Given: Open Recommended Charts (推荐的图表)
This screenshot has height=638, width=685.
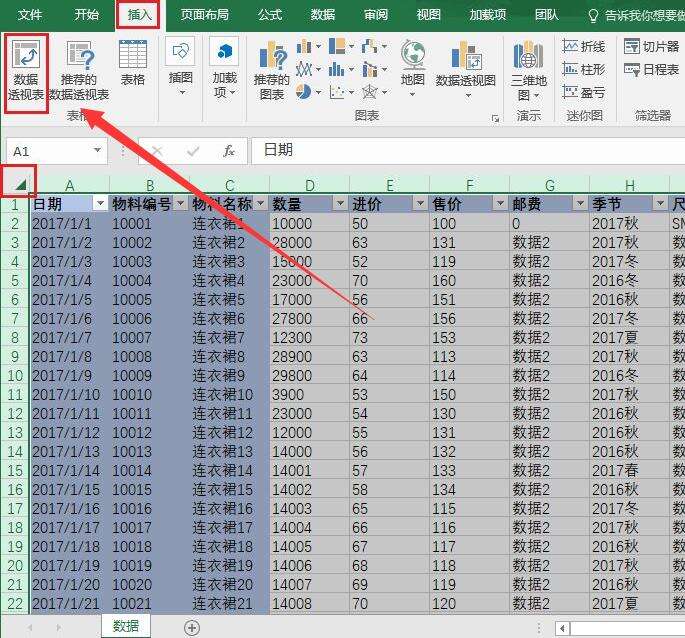Looking at the screenshot, I should 272,70.
